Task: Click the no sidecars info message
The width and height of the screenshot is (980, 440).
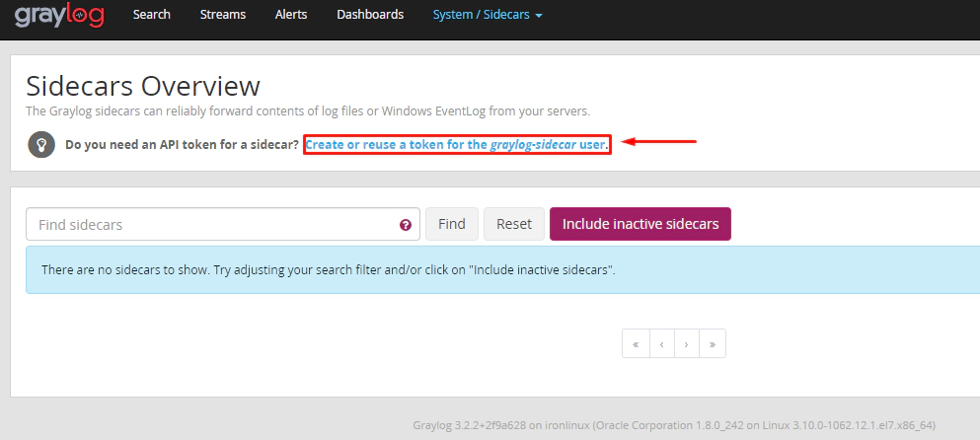Action: point(329,269)
